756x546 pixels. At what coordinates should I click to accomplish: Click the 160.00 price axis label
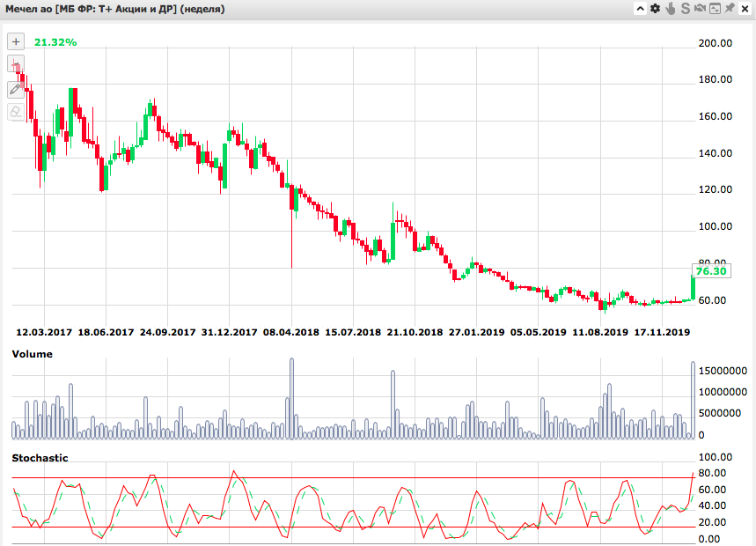[x=716, y=116]
